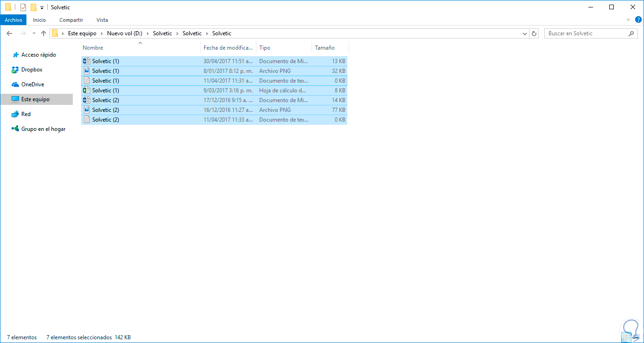The image size is (644, 343).
Task: Open OneDrive in the navigation pane
Action: tap(32, 84)
